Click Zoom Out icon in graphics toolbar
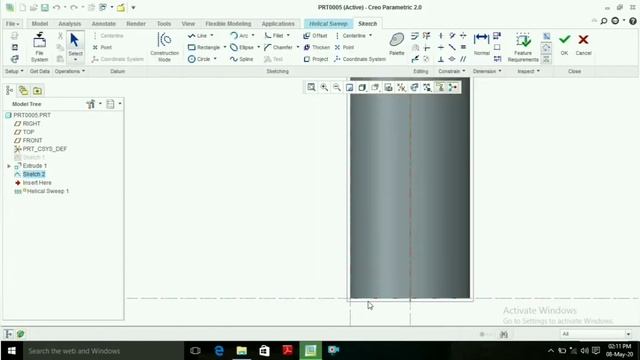The image size is (640, 360). [x=337, y=87]
